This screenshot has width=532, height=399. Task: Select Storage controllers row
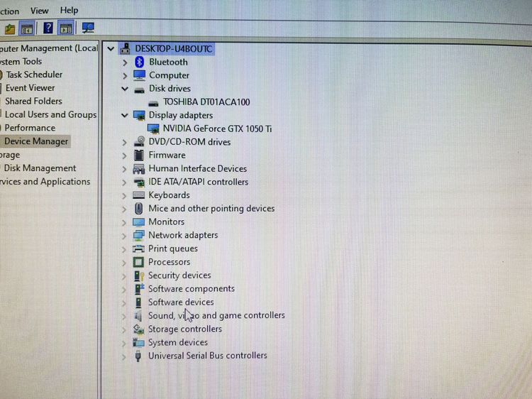(185, 329)
